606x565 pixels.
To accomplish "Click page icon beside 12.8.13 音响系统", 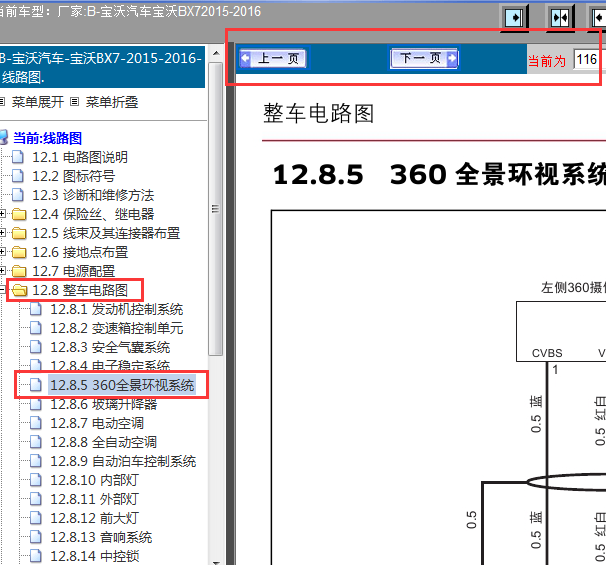I will [x=36, y=537].
